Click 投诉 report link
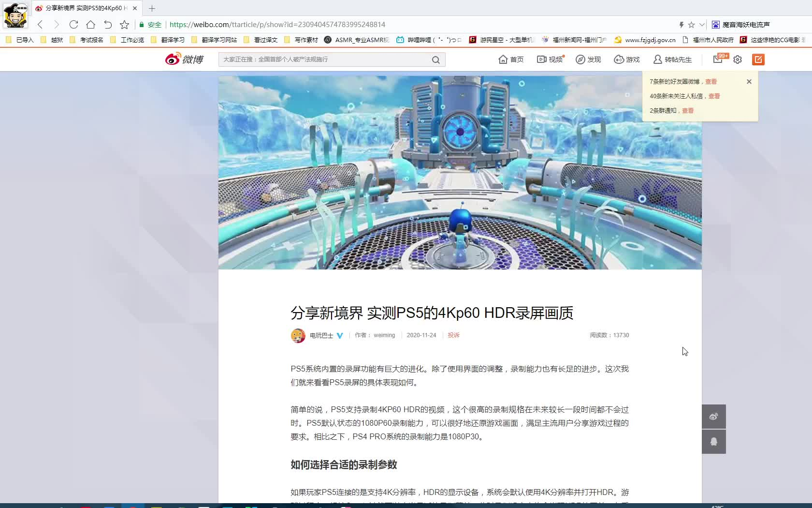The image size is (812, 508). click(x=453, y=335)
